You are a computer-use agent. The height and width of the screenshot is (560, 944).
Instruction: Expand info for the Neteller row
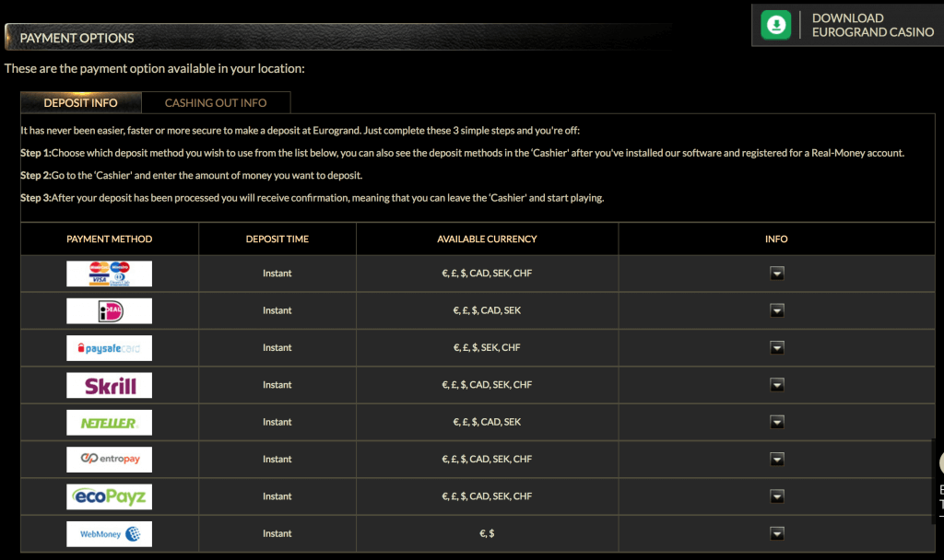pyautogui.click(x=776, y=422)
